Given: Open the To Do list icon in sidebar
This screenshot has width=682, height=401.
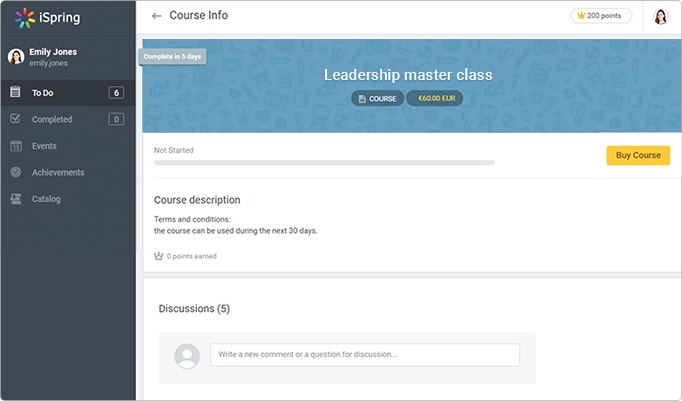Looking at the screenshot, I should [15, 92].
